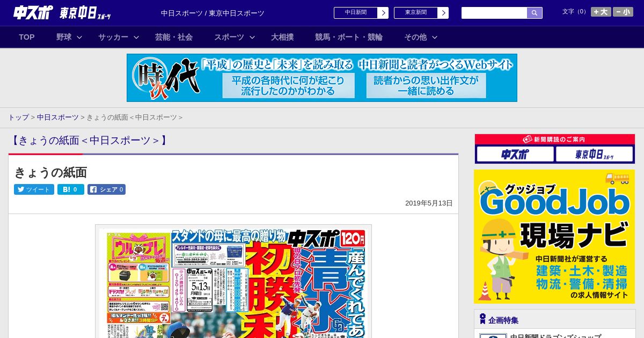This screenshot has width=644, height=338.
Task: Increase text size with 大 button
Action: point(601,12)
